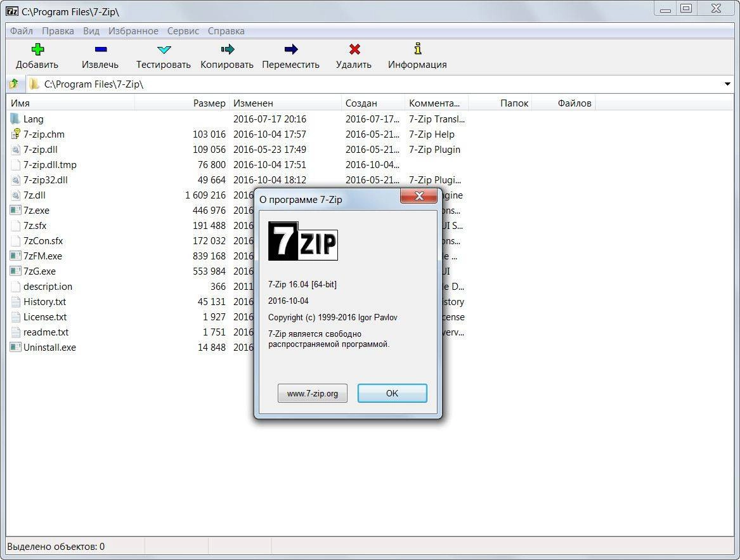The width and height of the screenshot is (740, 560).
Task: Click the Удалить (Delete) red X icon
Action: coord(354,49)
